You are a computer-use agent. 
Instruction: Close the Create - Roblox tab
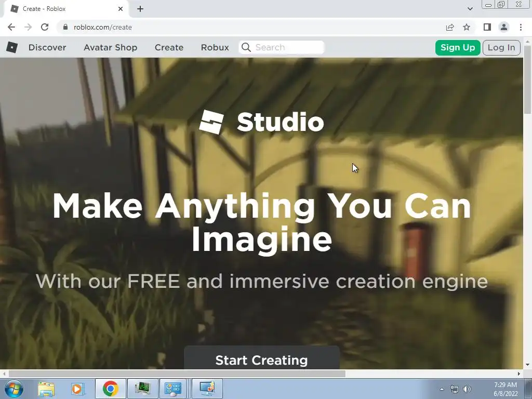121,9
